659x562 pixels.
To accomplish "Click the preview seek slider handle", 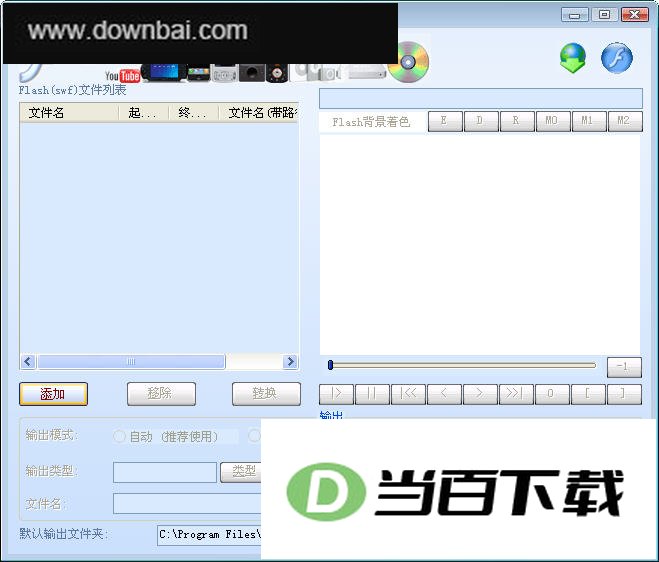I will point(330,365).
